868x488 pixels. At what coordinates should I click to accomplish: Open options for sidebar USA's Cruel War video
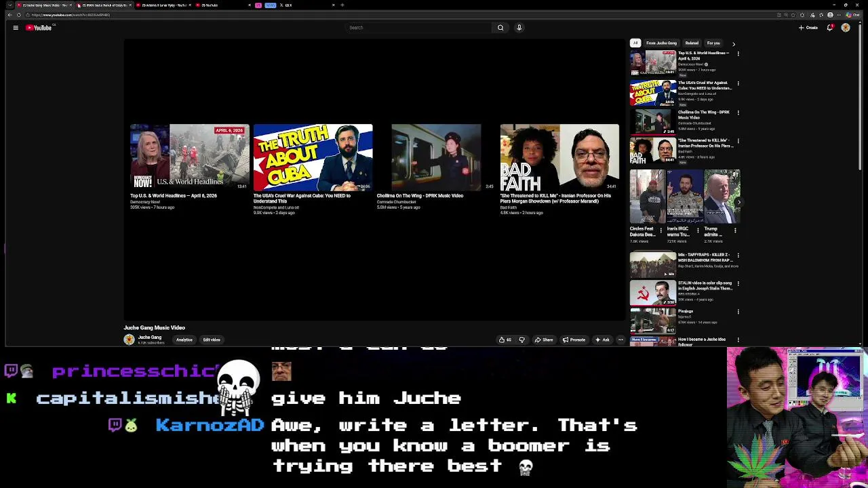[x=738, y=83]
